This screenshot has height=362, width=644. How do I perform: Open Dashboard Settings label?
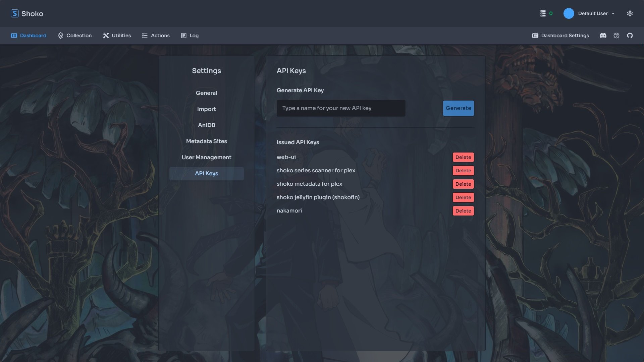[x=565, y=36]
